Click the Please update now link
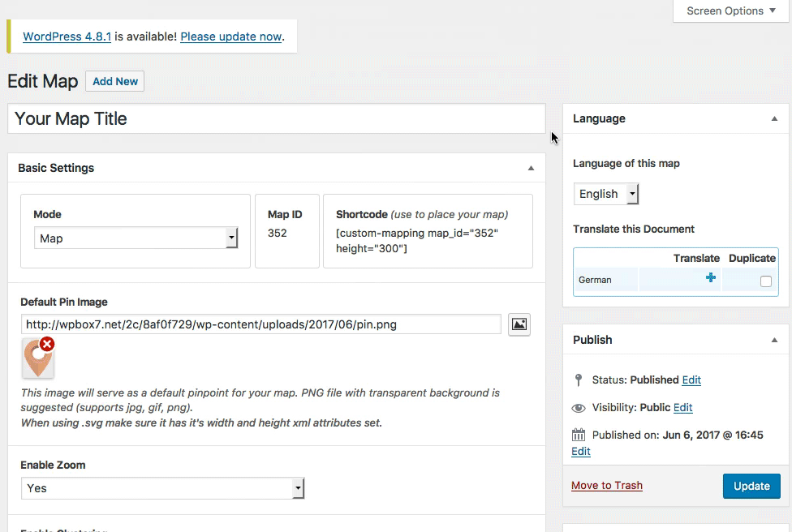The width and height of the screenshot is (792, 532). pos(231,36)
